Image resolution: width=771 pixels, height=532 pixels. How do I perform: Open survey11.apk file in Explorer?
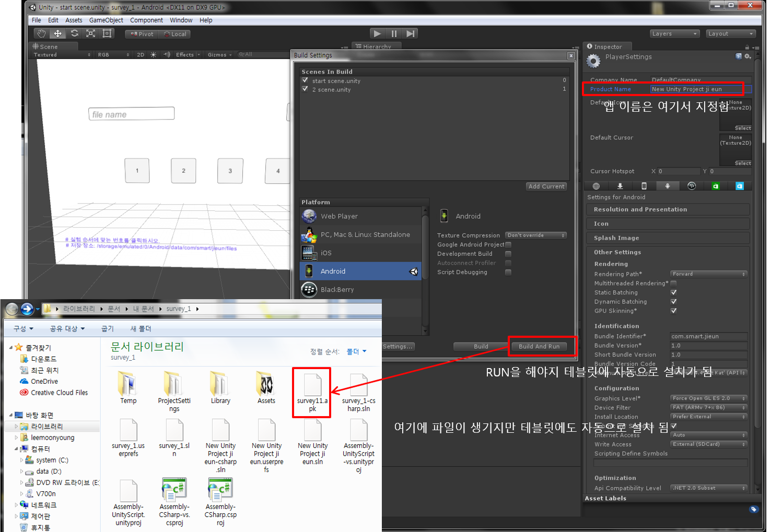[x=312, y=393]
